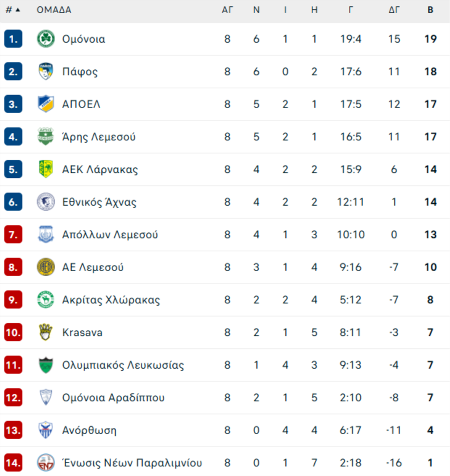Sort standings by ΟΜΑΔΑ column header

coord(54,10)
